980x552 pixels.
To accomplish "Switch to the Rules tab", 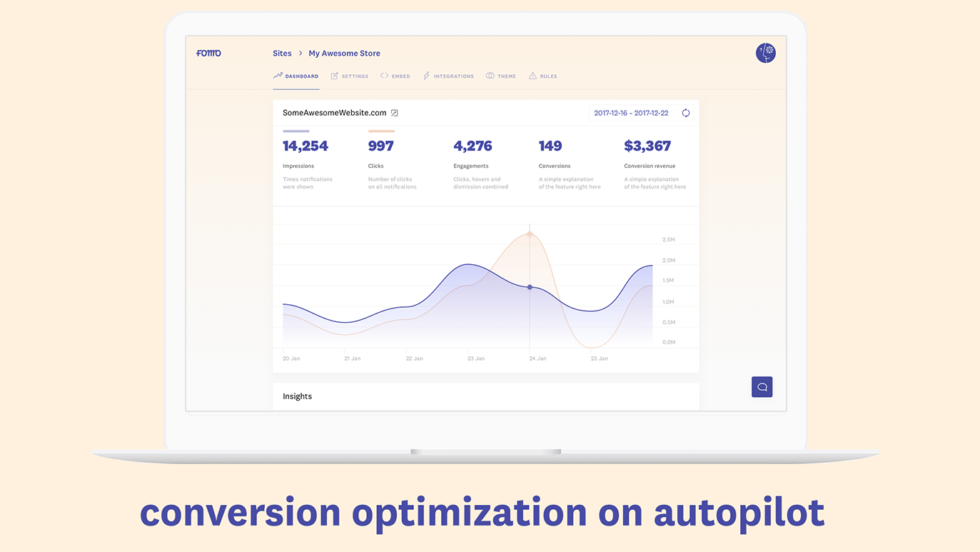I will pos(543,76).
